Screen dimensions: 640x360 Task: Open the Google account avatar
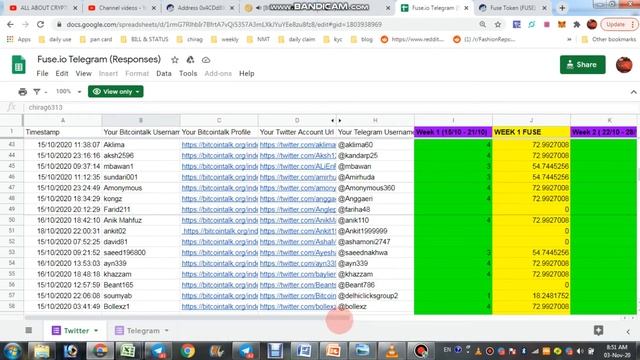[x=624, y=65]
